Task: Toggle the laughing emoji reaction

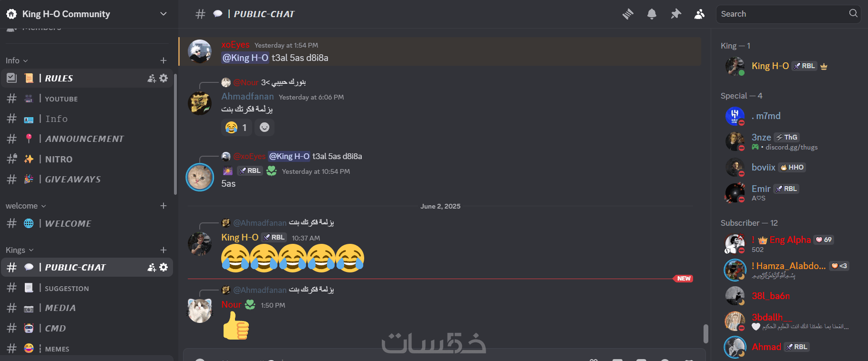Action: (x=237, y=127)
